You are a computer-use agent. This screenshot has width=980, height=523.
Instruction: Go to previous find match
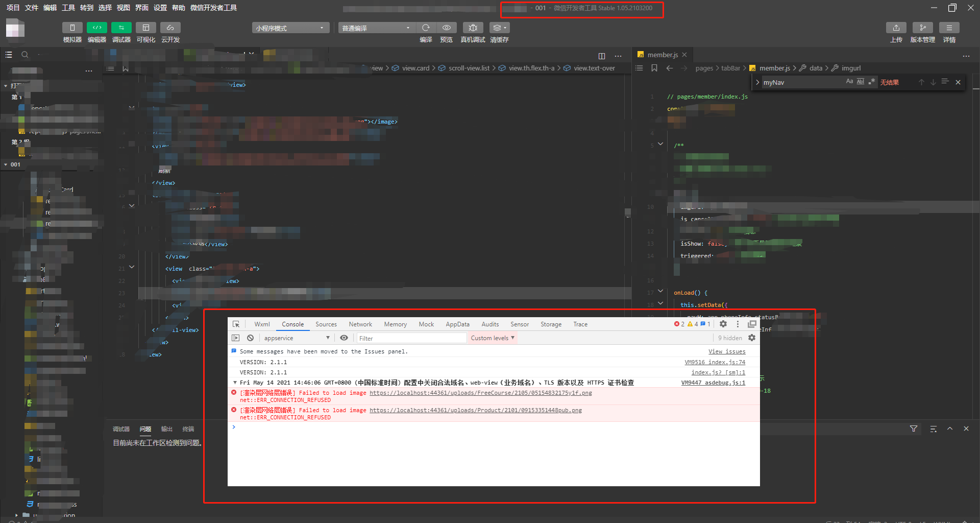coord(921,82)
